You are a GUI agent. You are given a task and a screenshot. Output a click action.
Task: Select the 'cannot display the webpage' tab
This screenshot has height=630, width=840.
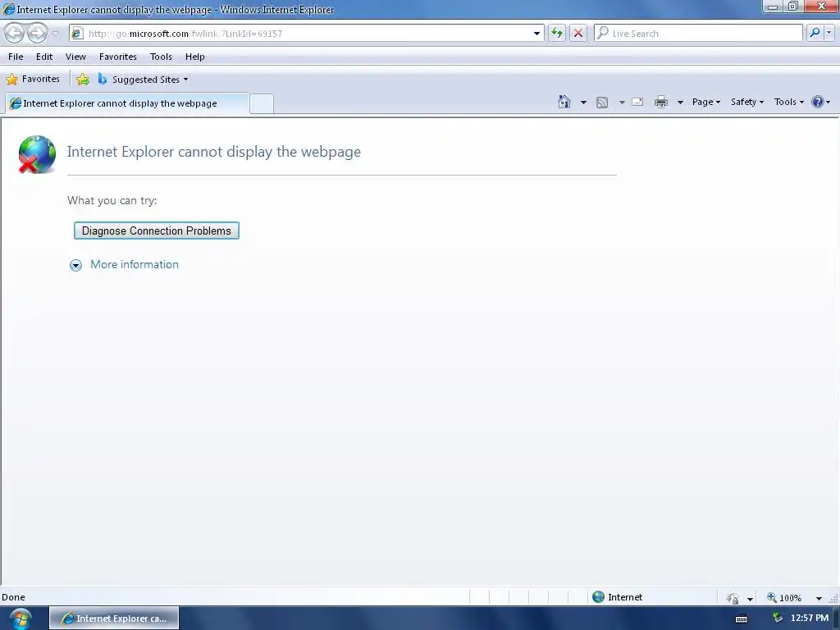(127, 103)
